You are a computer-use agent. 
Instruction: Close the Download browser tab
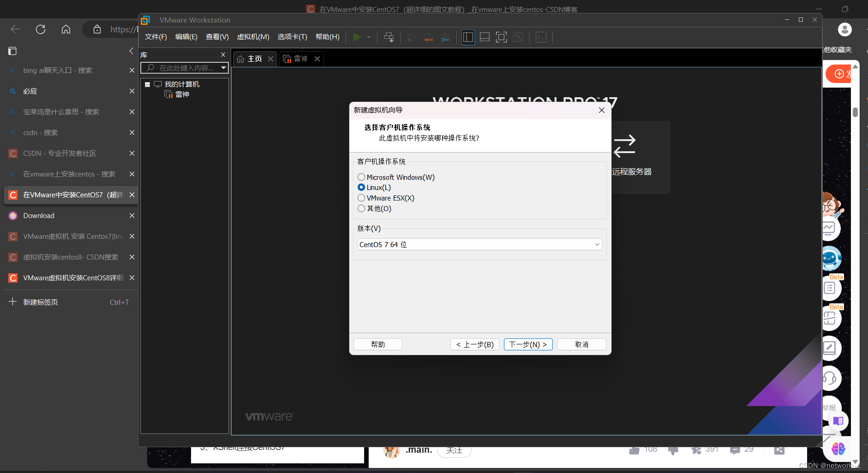[132, 216]
